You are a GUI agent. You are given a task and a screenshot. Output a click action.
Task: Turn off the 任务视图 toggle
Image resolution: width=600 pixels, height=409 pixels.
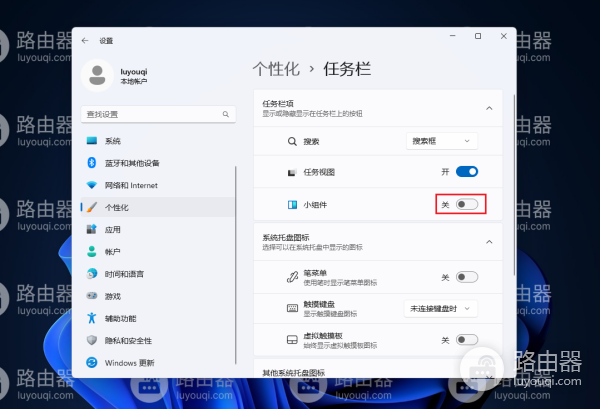click(467, 171)
